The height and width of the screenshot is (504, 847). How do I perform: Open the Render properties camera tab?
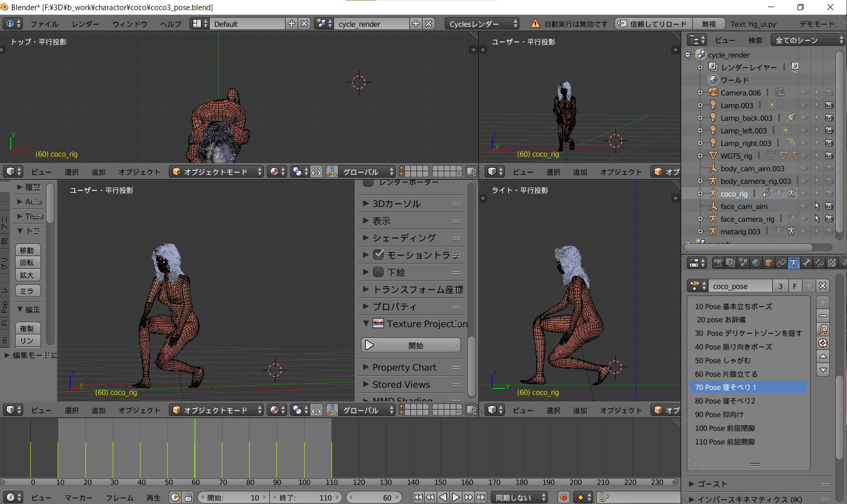tap(718, 263)
